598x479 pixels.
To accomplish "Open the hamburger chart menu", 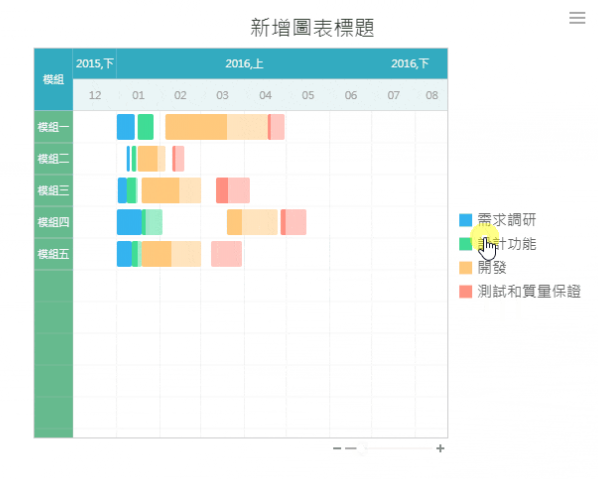I will point(577,18).
